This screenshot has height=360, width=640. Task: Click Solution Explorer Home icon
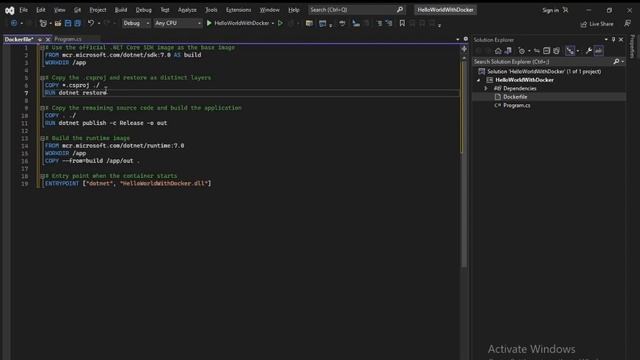coord(498,51)
